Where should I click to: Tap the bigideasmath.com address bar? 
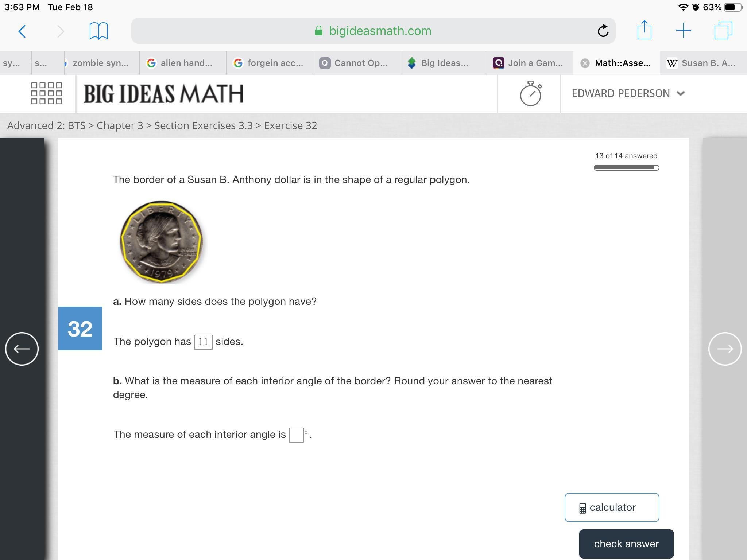point(373,31)
